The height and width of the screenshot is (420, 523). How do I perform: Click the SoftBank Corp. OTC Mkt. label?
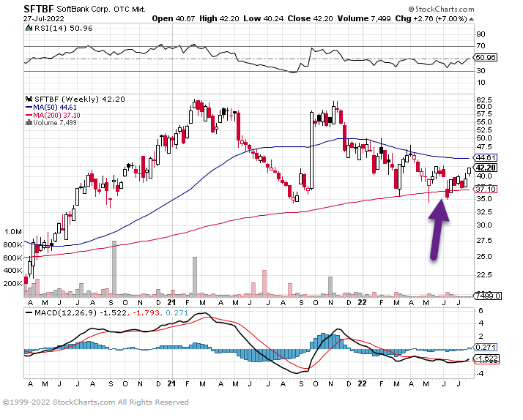pos(101,9)
